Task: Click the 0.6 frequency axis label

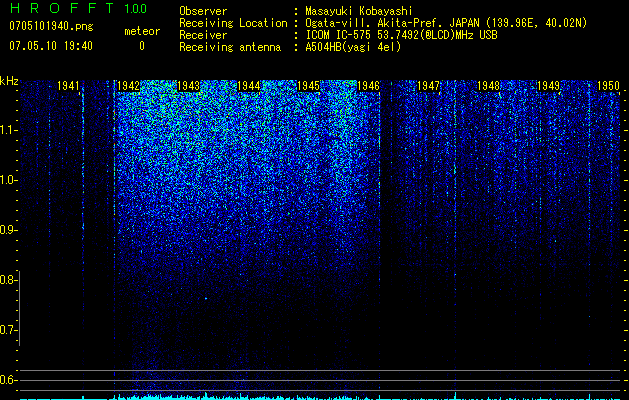Action: pos(8,380)
